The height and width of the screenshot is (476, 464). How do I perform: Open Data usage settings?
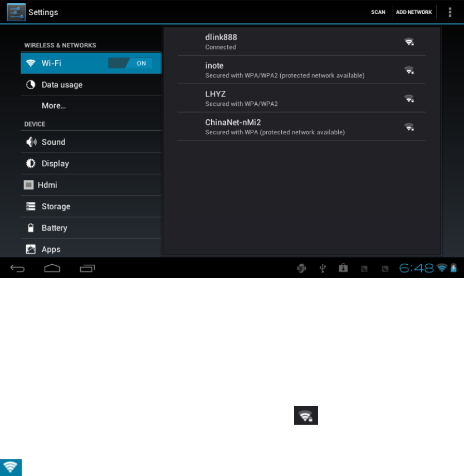pos(91,85)
